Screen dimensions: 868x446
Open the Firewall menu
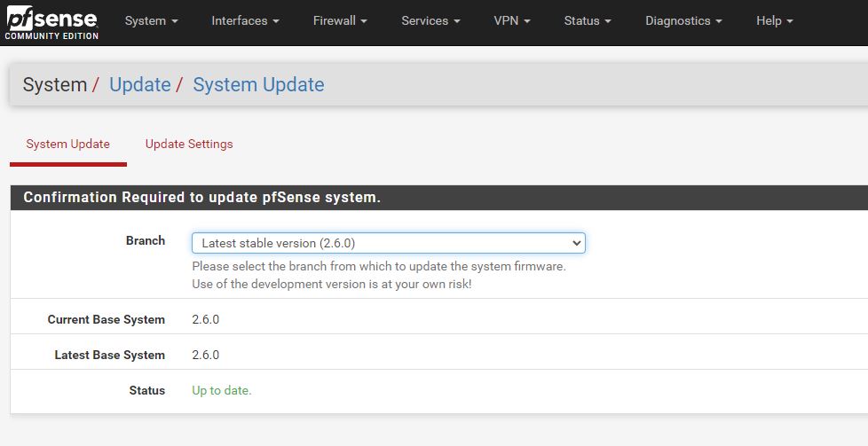340,20
